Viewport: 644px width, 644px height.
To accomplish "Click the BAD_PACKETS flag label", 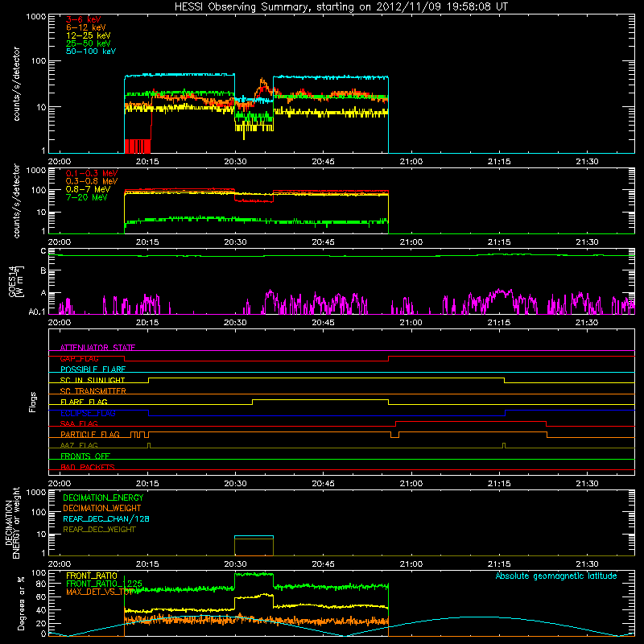I will pyautogui.click(x=88, y=467).
